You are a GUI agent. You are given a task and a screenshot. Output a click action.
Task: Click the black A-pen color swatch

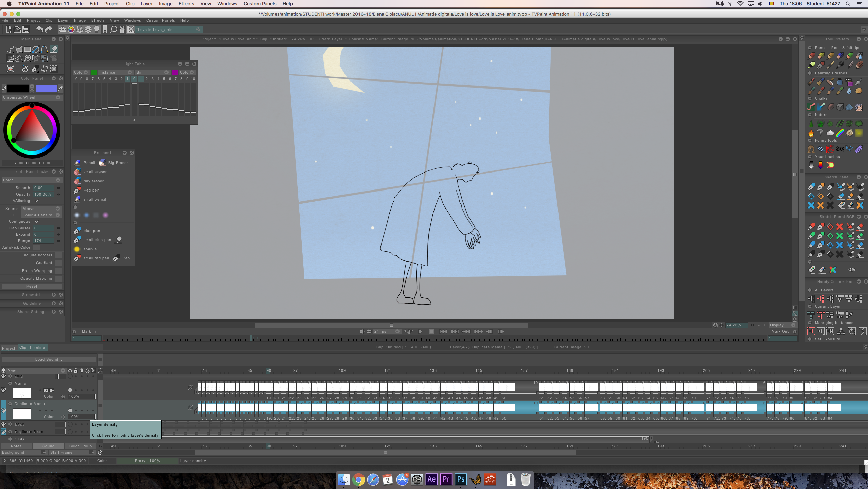click(x=18, y=89)
